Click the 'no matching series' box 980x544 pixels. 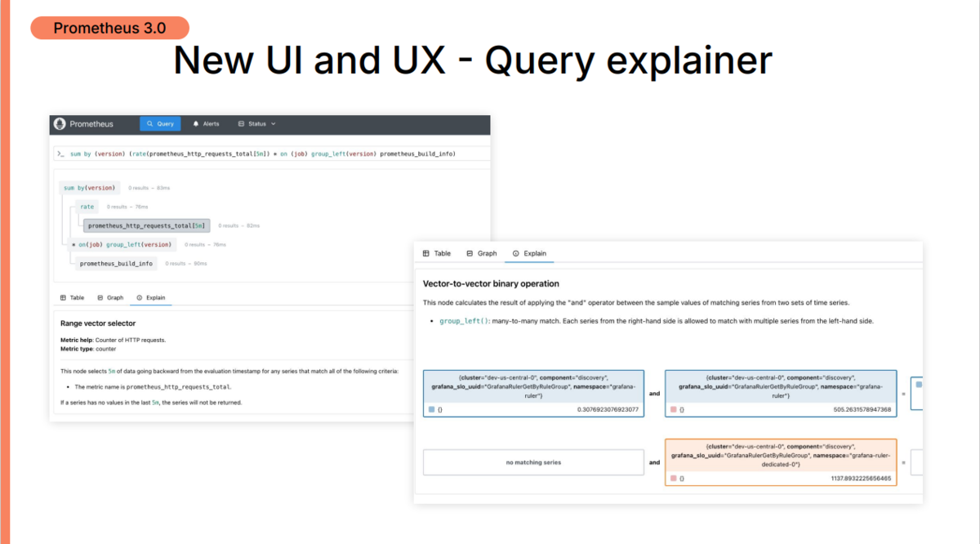click(533, 462)
